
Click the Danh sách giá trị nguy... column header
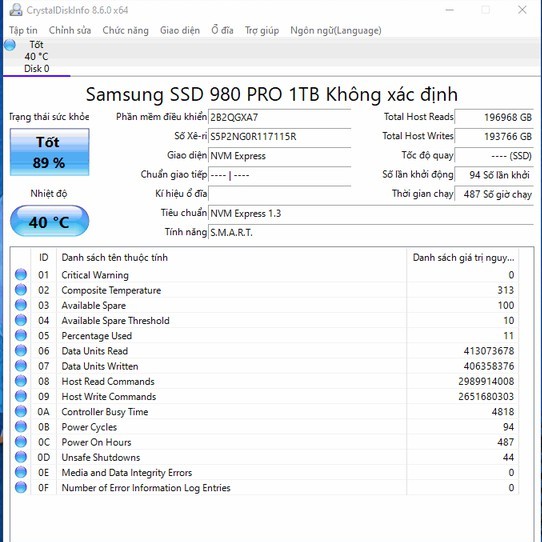tap(463, 258)
